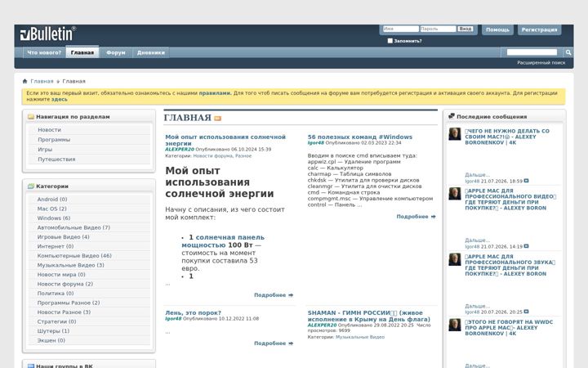This screenshot has width=588, height=368.
Task: Click the search magnifier icon
Action: tap(568, 52)
